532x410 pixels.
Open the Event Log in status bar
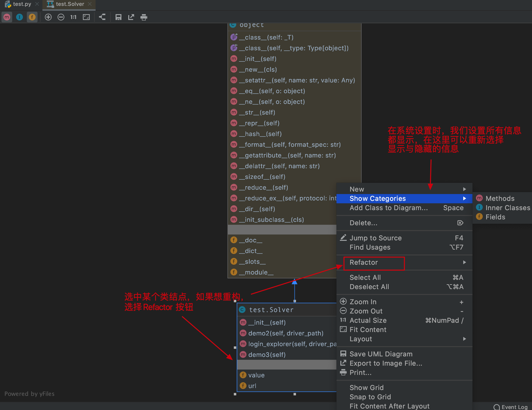[511, 407]
